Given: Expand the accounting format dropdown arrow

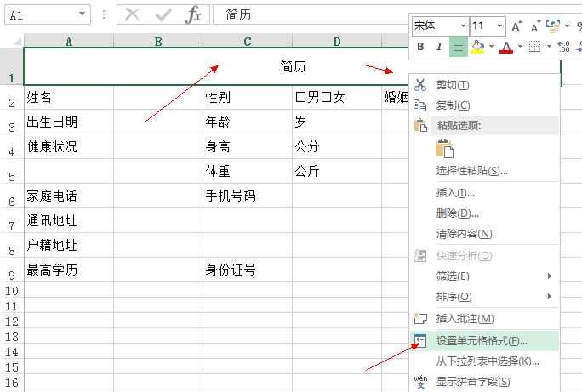Looking at the screenshot, I should pos(568,26).
